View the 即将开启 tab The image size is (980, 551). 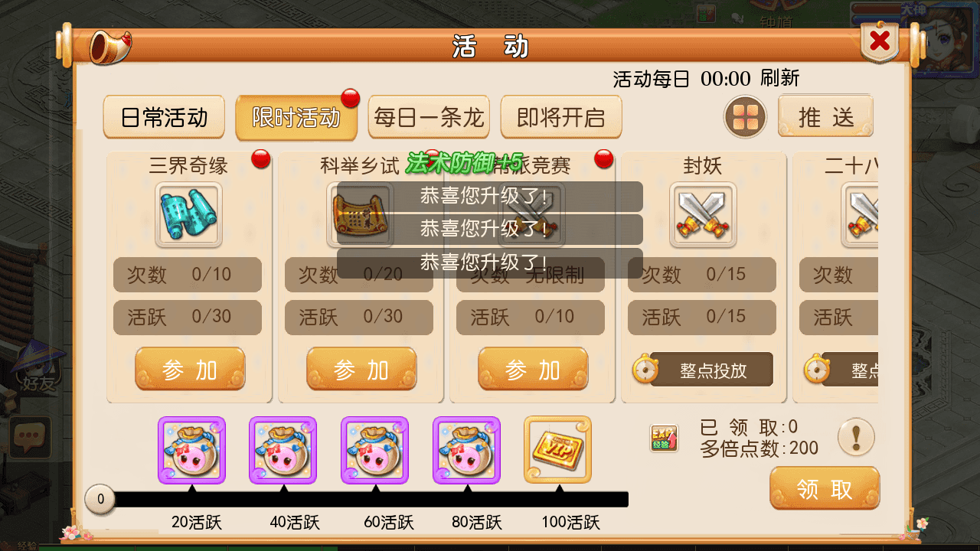coord(561,118)
